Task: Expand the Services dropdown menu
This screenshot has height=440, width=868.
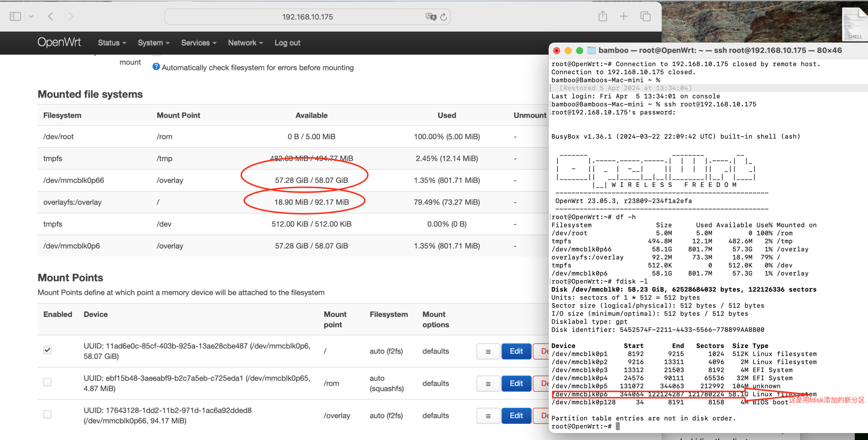Action: click(x=198, y=43)
